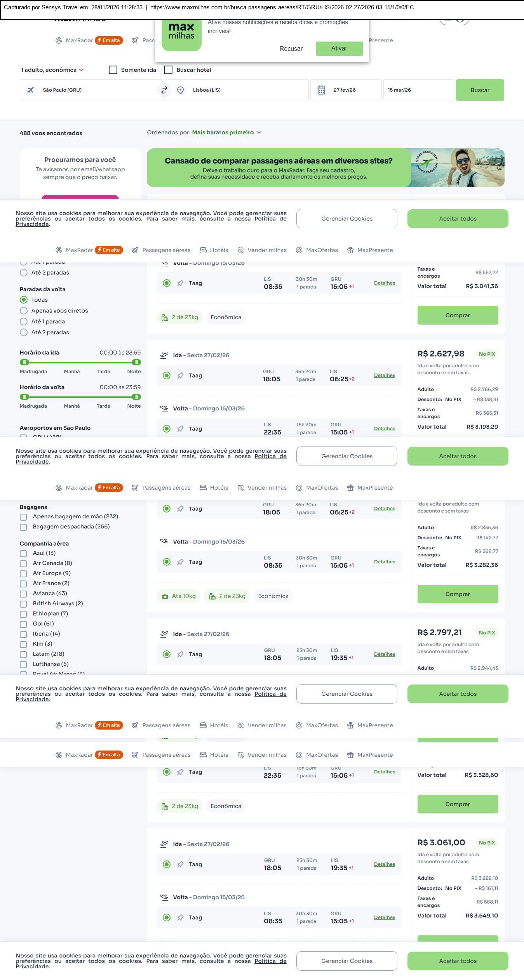Enable the 'Buscar hotel' checkbox
Image resolution: width=524 pixels, height=980 pixels.
click(168, 70)
